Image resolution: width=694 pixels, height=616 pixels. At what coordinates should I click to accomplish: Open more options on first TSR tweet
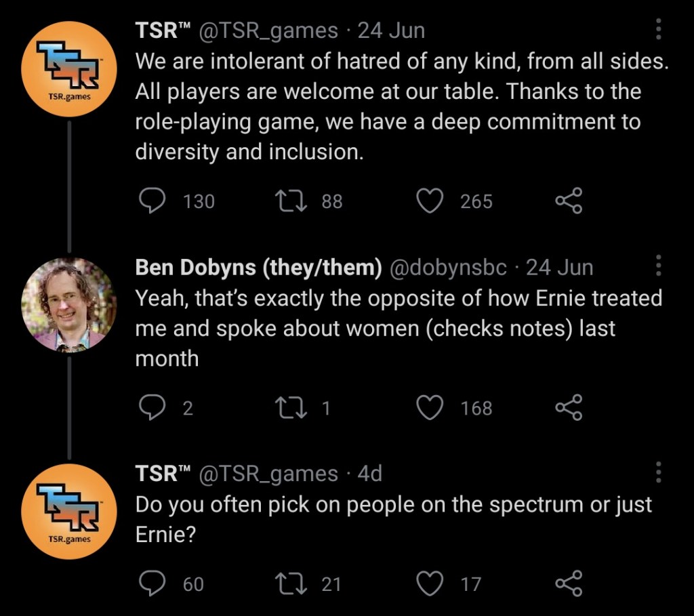(x=658, y=30)
